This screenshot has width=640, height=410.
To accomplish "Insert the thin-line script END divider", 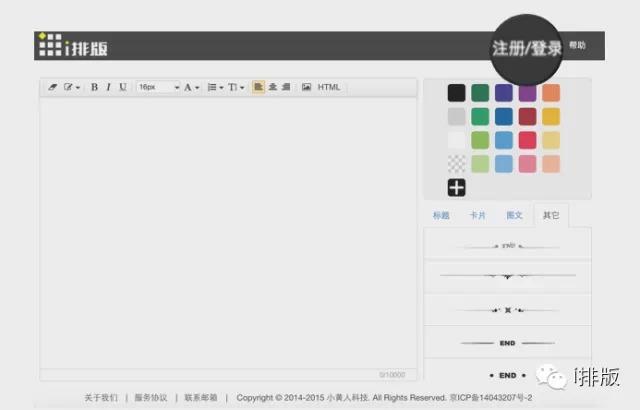I will (507, 246).
